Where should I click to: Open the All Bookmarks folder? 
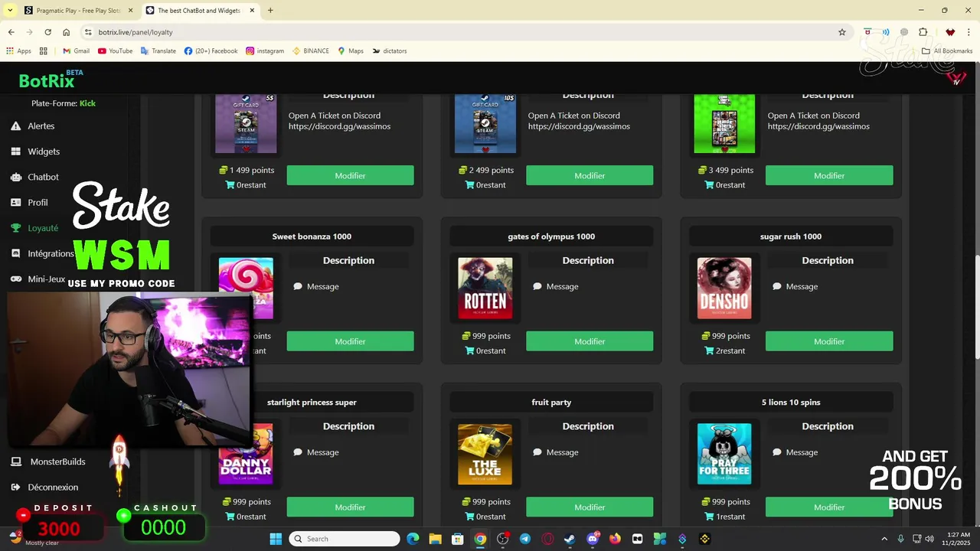tap(947, 51)
